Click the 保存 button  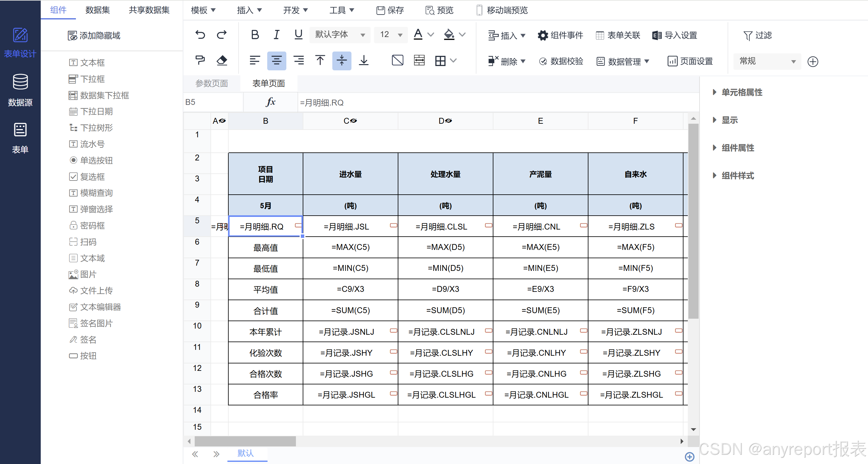(x=390, y=10)
